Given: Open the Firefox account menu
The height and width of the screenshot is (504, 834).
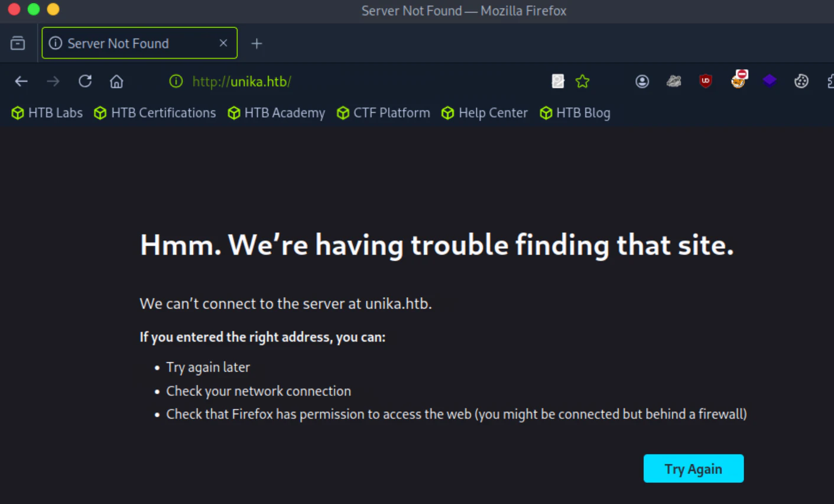Looking at the screenshot, I should pyautogui.click(x=642, y=82).
